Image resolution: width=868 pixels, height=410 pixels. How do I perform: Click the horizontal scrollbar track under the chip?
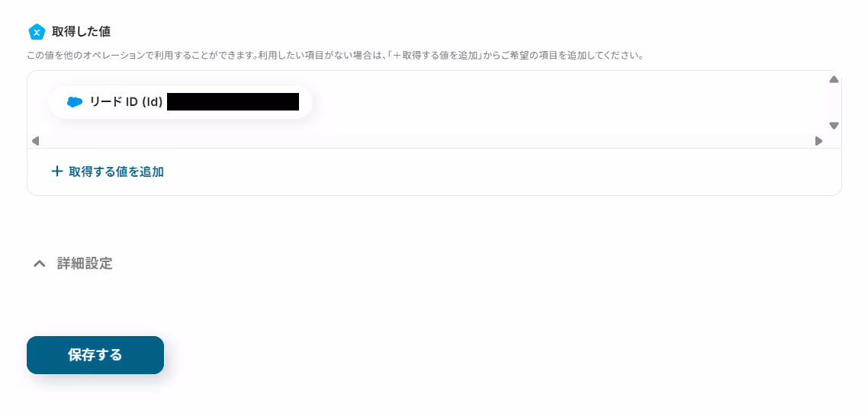[427, 141]
